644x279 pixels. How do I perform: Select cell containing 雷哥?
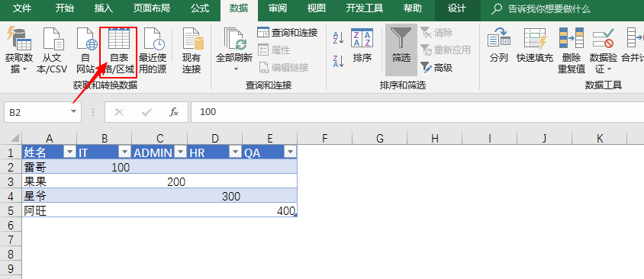pyautogui.click(x=50, y=167)
